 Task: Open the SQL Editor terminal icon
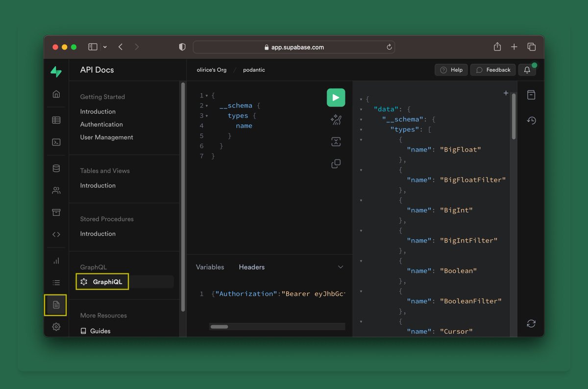click(56, 142)
